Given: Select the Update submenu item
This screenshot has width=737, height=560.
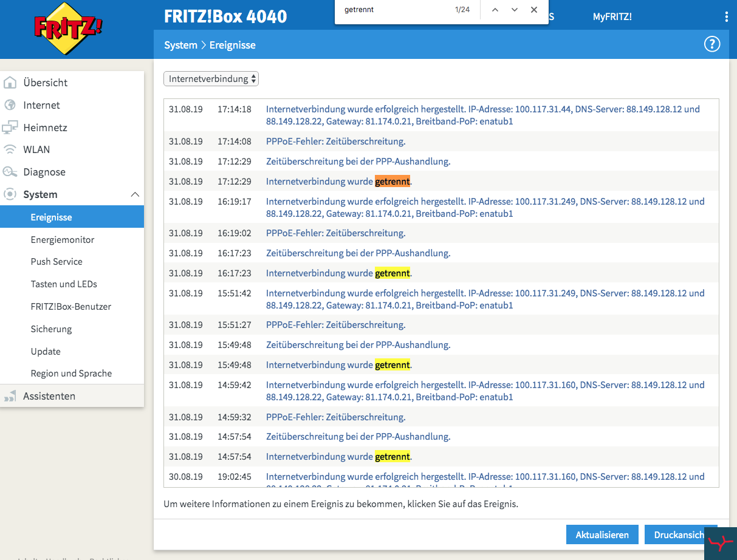Looking at the screenshot, I should [46, 352].
